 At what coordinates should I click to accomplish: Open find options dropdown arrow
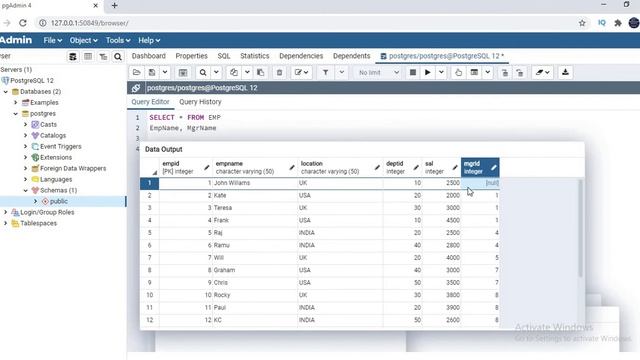point(216,73)
